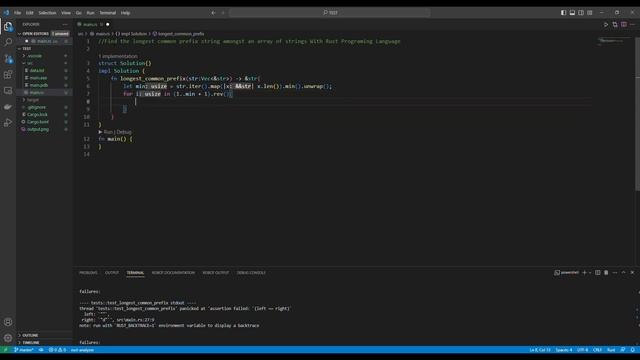Click the Run play icon in editor toolbar
This screenshot has height=360, width=640.
coord(606,24)
